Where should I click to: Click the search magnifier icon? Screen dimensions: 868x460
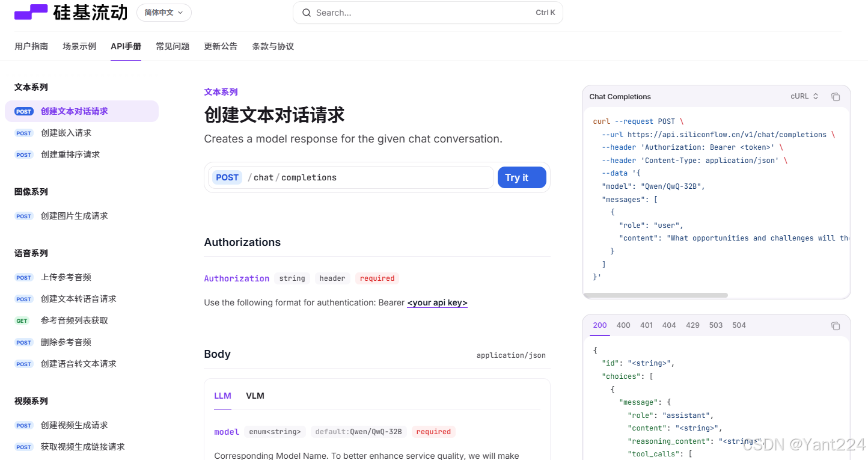click(x=307, y=13)
